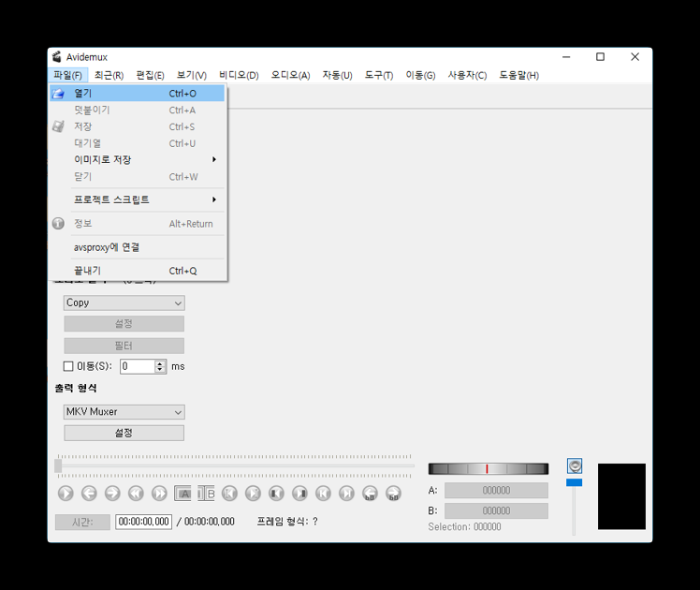Click the 설정 button under MKV Muxer
700x590 pixels.
(x=124, y=433)
